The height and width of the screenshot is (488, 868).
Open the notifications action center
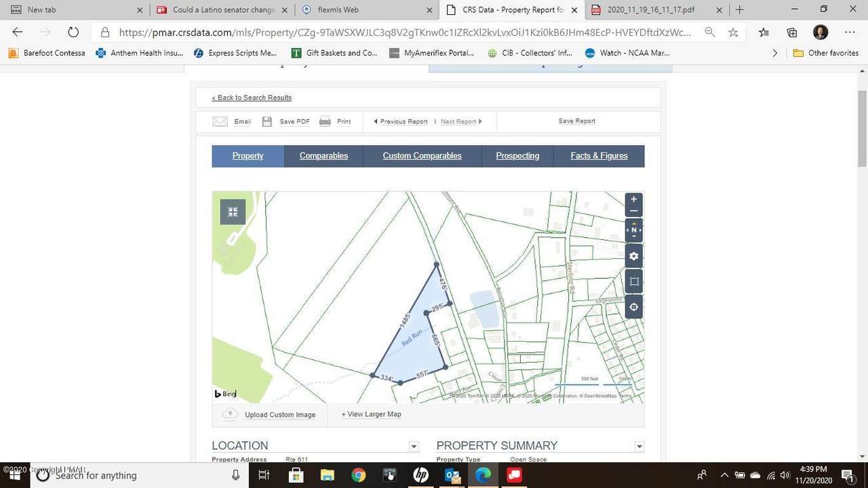pyautogui.click(x=848, y=475)
